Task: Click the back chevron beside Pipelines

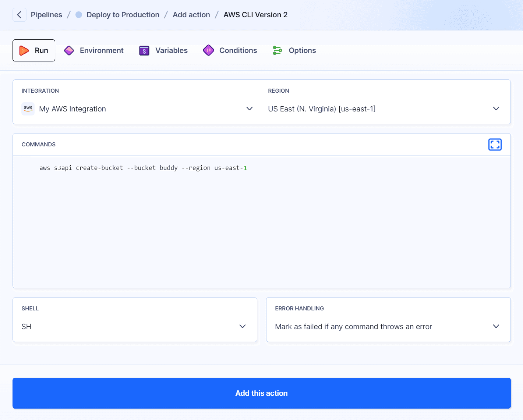Action: point(19,15)
